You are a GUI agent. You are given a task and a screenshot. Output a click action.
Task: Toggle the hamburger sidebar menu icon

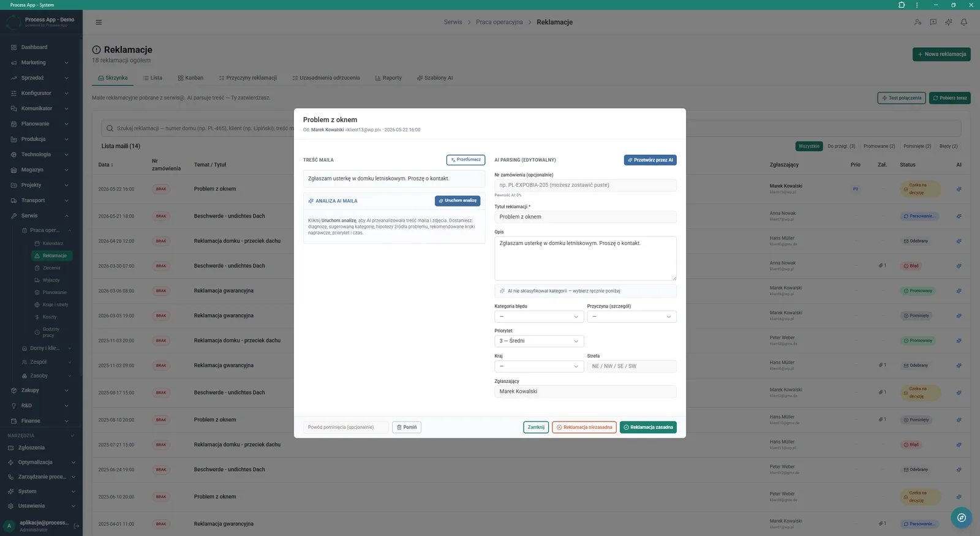[x=99, y=22]
